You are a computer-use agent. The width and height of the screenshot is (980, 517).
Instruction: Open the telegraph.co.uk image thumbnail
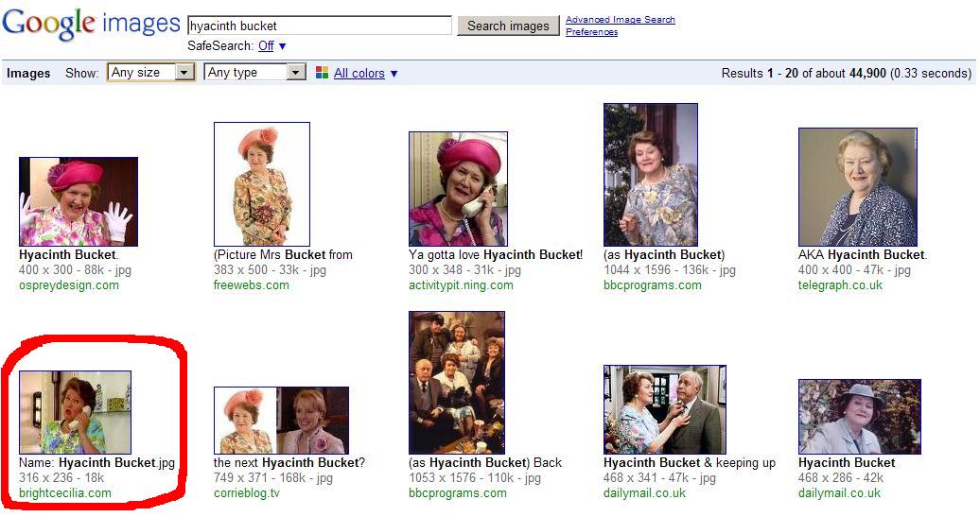(x=858, y=187)
